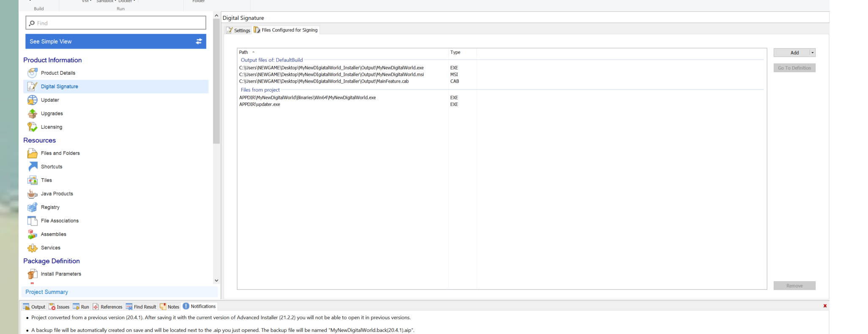Open the Services gear icon
The height and width of the screenshot is (334, 868).
coord(32,248)
